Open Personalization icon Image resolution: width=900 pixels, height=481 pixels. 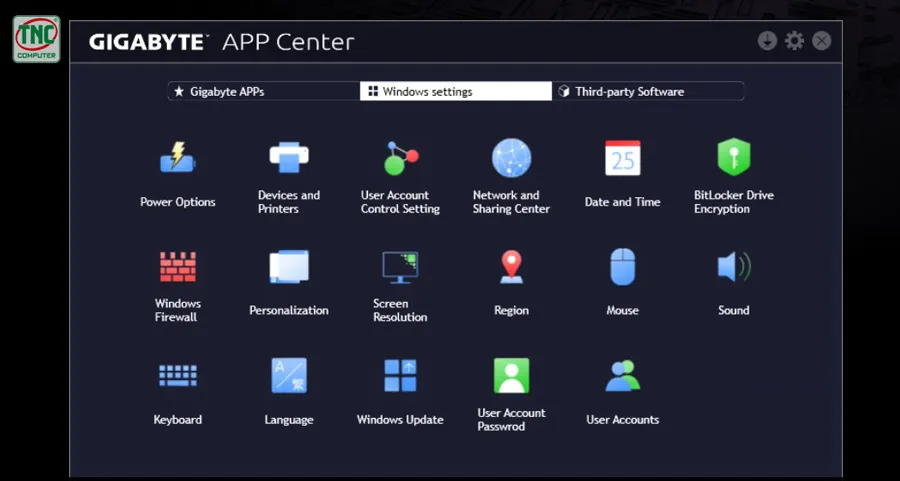click(x=289, y=267)
